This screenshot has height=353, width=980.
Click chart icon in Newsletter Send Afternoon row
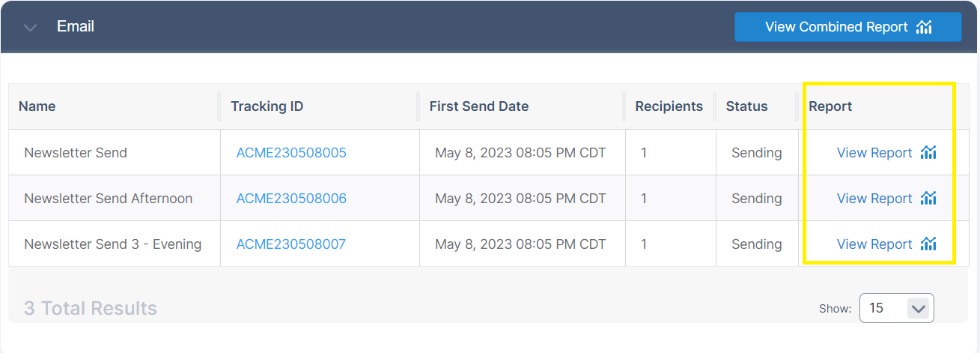928,199
